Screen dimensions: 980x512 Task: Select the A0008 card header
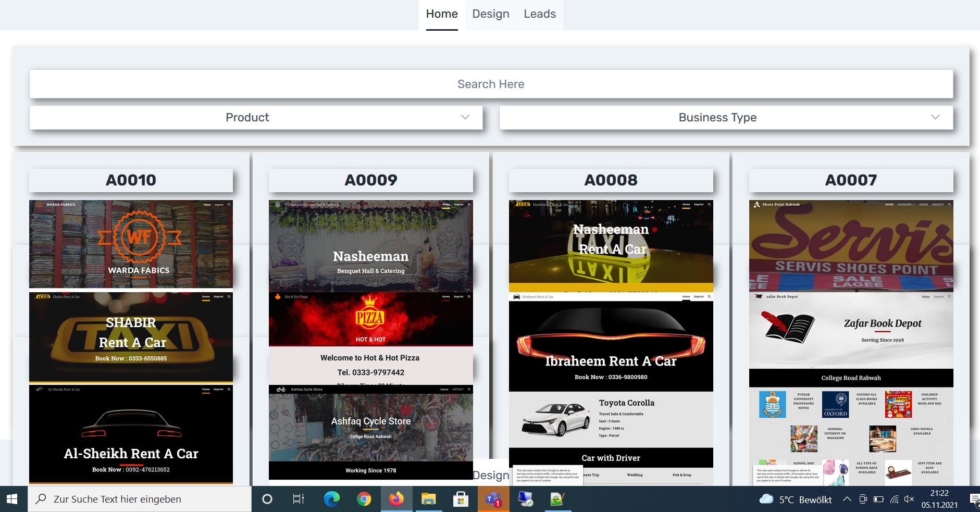pos(611,180)
